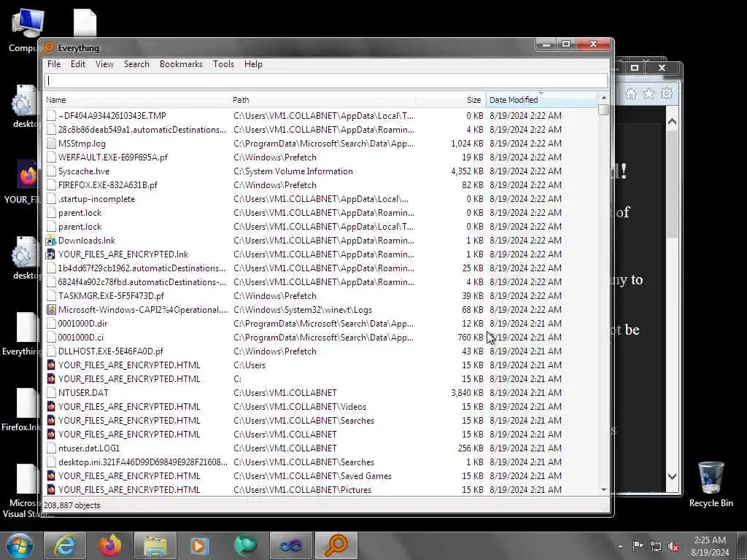The height and width of the screenshot is (560, 747).
Task: Select the Recycle Bin desktop icon
Action: click(711, 484)
